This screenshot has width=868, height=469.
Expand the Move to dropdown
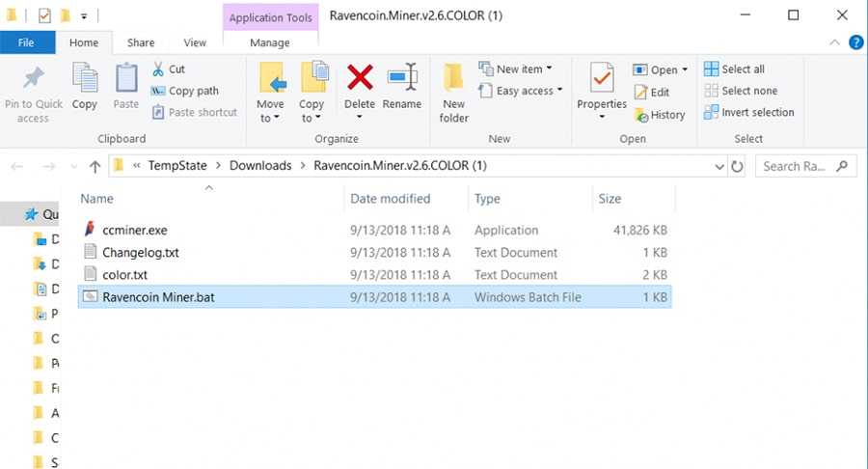pos(270,118)
